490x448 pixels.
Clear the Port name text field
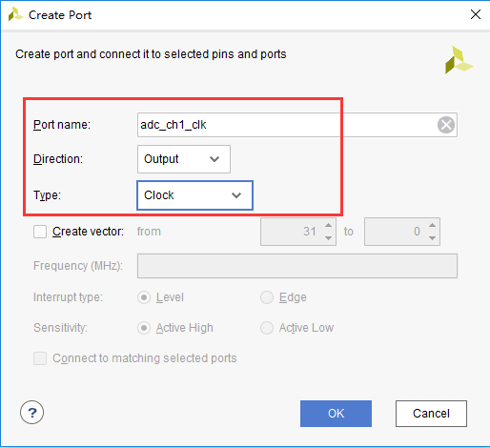tap(446, 125)
